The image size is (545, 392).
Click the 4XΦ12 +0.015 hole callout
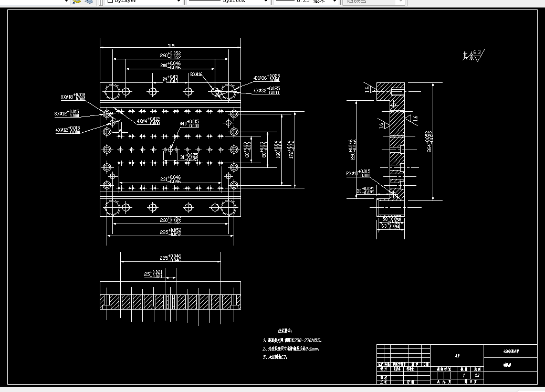68,130
